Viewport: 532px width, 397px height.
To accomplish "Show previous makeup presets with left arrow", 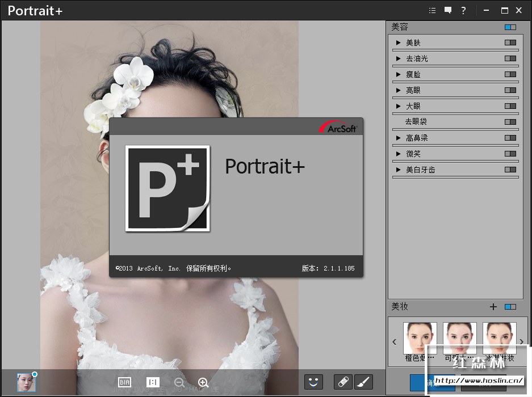I will pos(394,342).
